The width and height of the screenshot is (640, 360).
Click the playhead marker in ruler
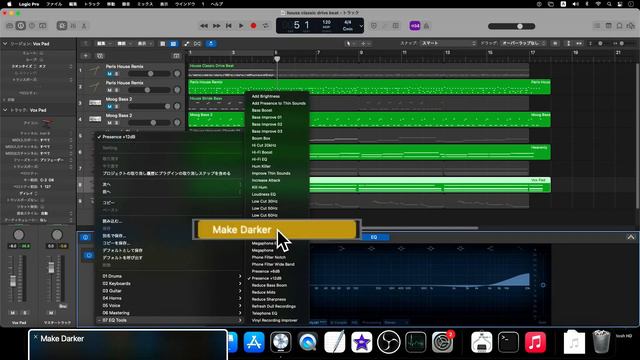click(277, 59)
